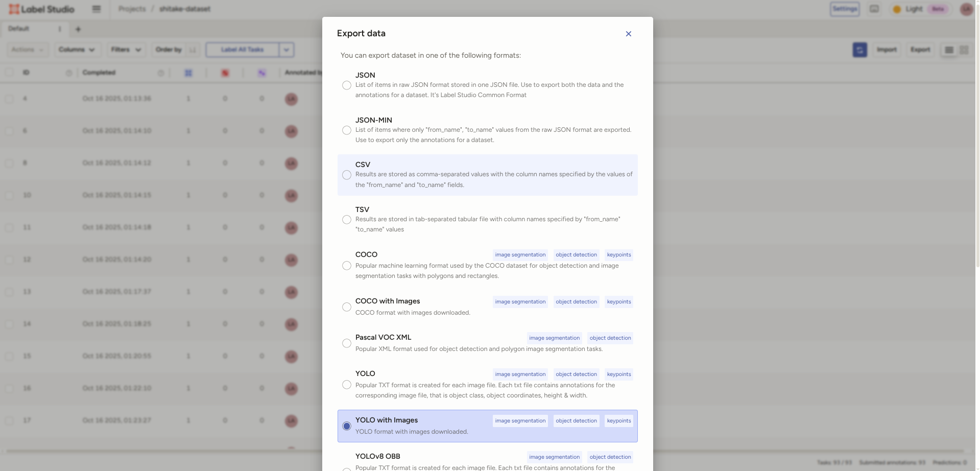Check the select-all checkbox in the table header

pos(10,73)
